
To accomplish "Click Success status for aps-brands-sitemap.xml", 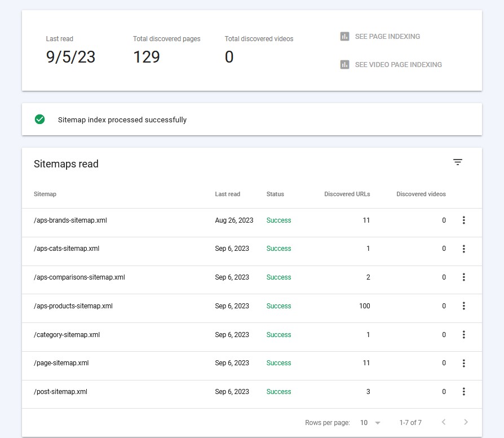I will (278, 220).
